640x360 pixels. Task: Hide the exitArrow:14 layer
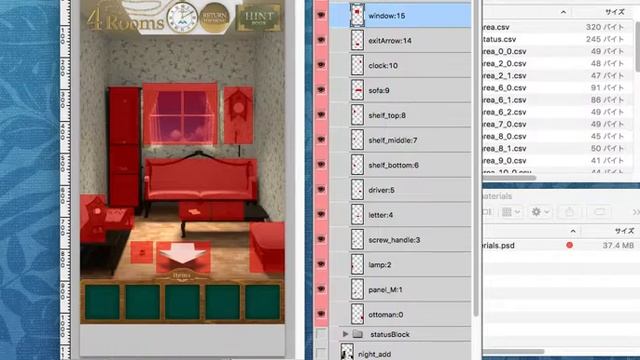tap(321, 40)
